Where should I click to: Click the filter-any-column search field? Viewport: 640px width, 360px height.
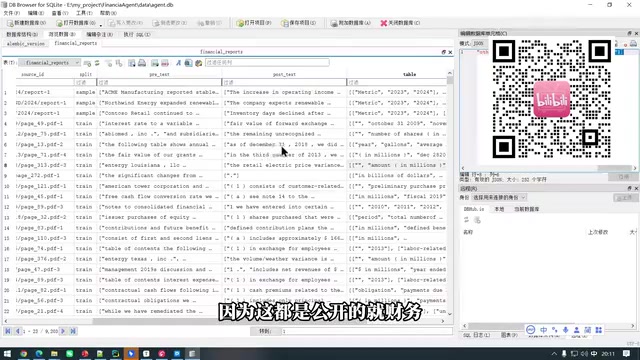[267, 62]
